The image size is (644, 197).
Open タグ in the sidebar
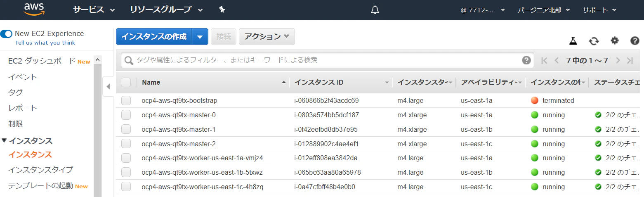(x=15, y=93)
